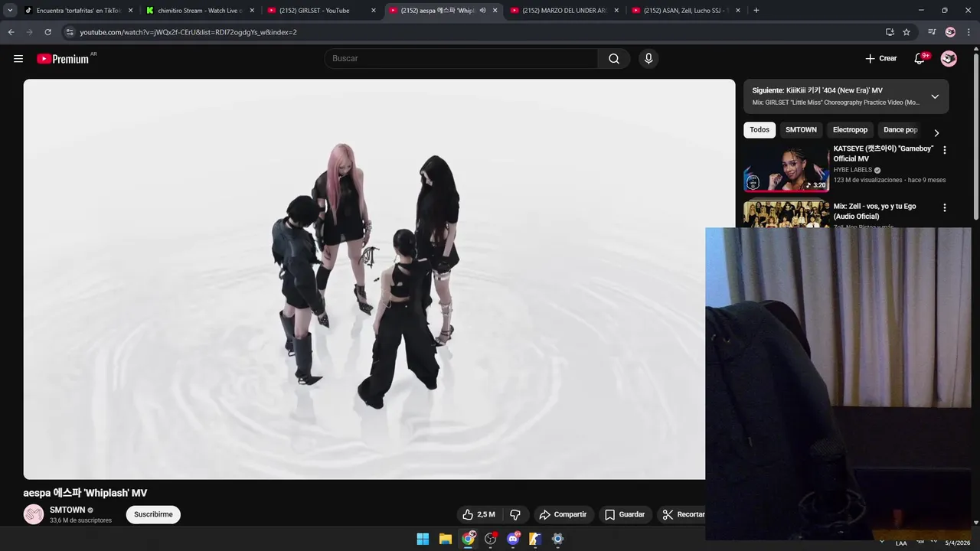The height and width of the screenshot is (551, 980).
Task: Click the taskbar date 5/4/2026
Action: [x=957, y=543]
